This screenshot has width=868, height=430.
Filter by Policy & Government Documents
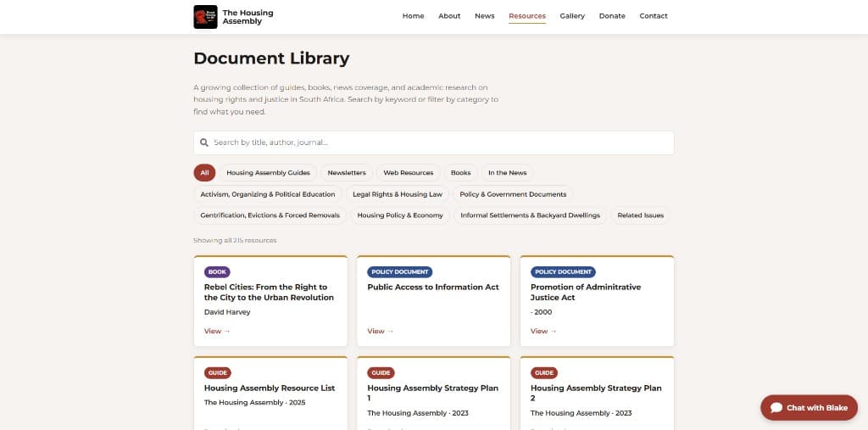click(x=513, y=194)
